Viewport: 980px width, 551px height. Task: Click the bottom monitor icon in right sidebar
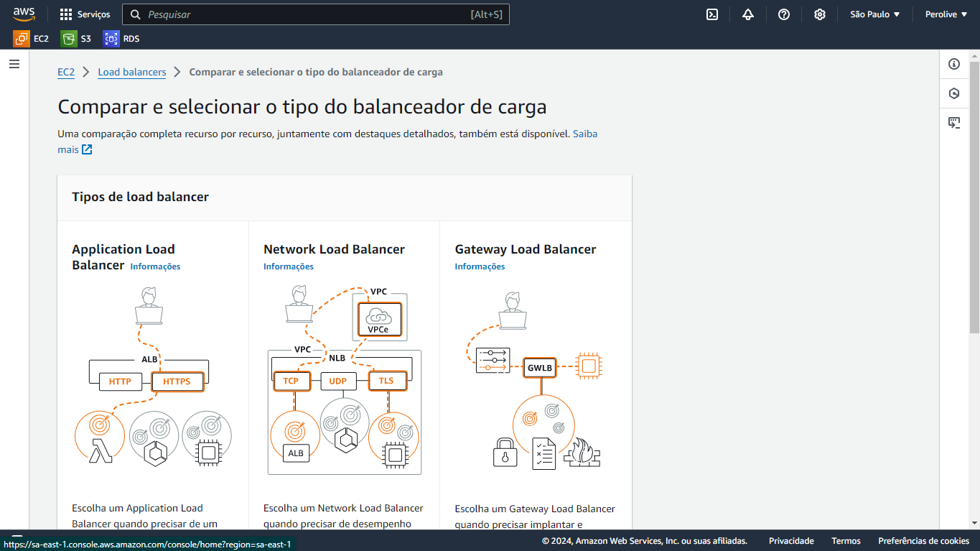pos(954,123)
